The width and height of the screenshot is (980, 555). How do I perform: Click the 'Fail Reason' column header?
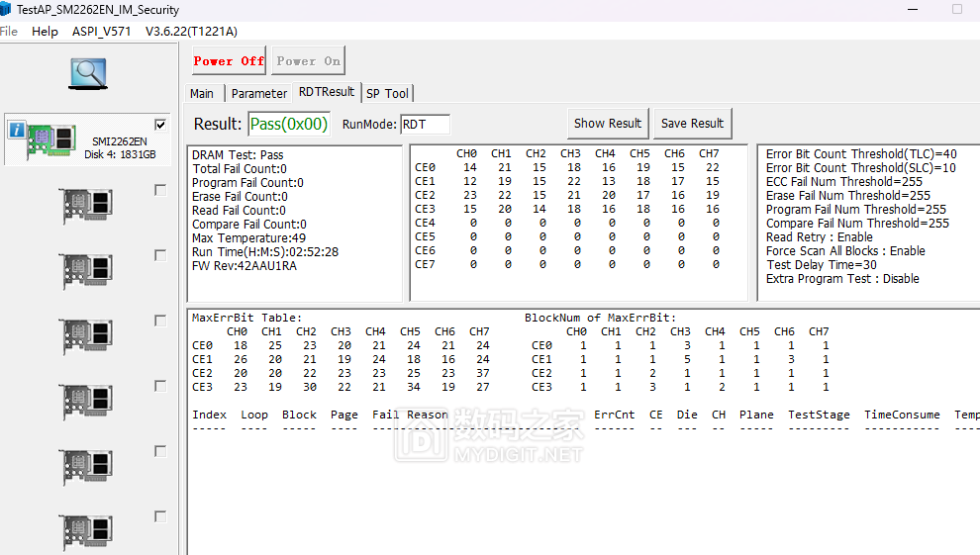coord(410,415)
